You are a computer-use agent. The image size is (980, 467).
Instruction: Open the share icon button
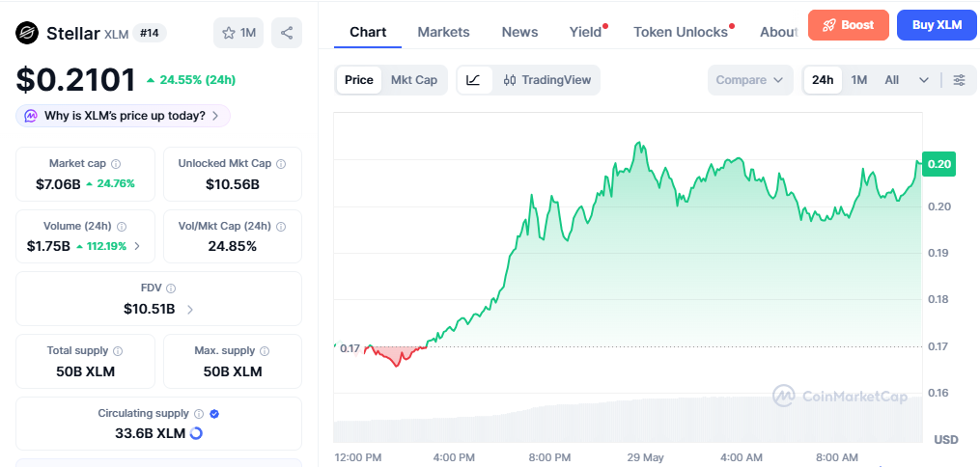(287, 33)
